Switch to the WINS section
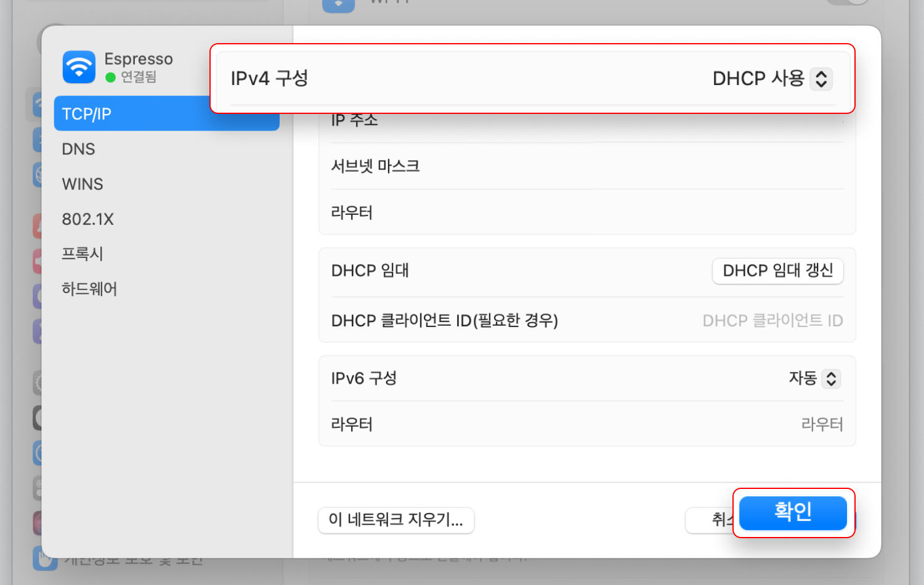Viewport: 924px width, 585px height. click(83, 184)
